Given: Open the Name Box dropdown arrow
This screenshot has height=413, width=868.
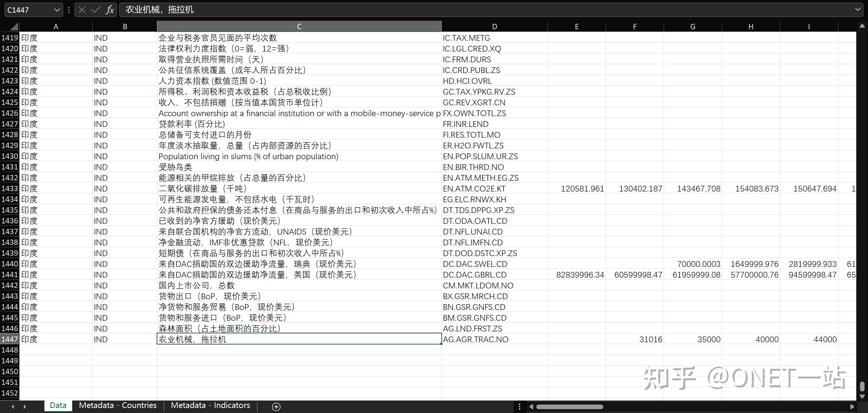Looking at the screenshot, I should coord(57,10).
